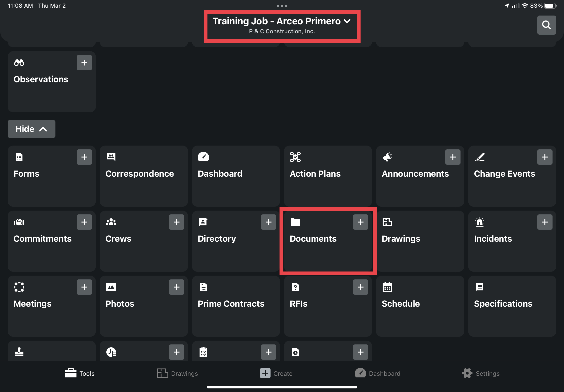This screenshot has width=564, height=392.
Task: Switch to the Drawings bottom tab
Action: (177, 373)
